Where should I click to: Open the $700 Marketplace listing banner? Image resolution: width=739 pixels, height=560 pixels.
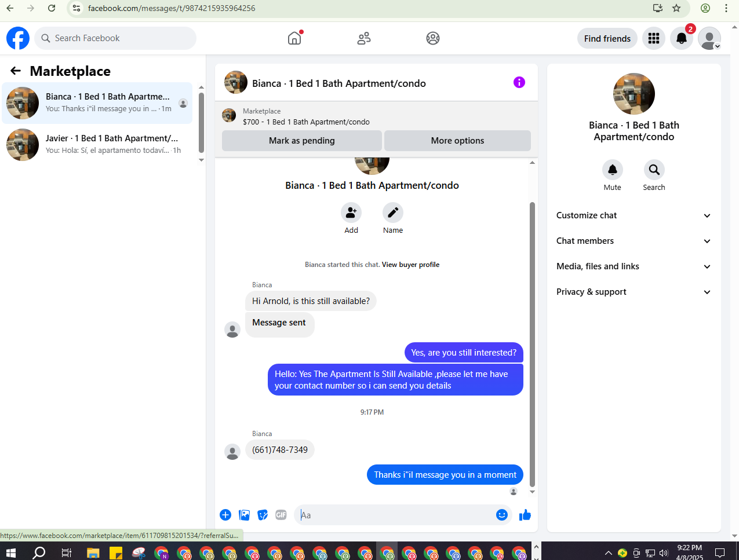tap(376, 116)
